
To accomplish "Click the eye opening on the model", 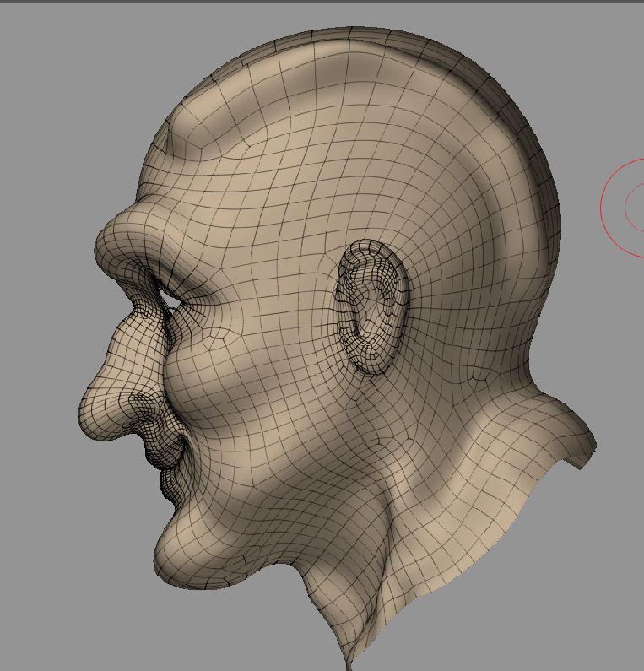I will (170, 300).
